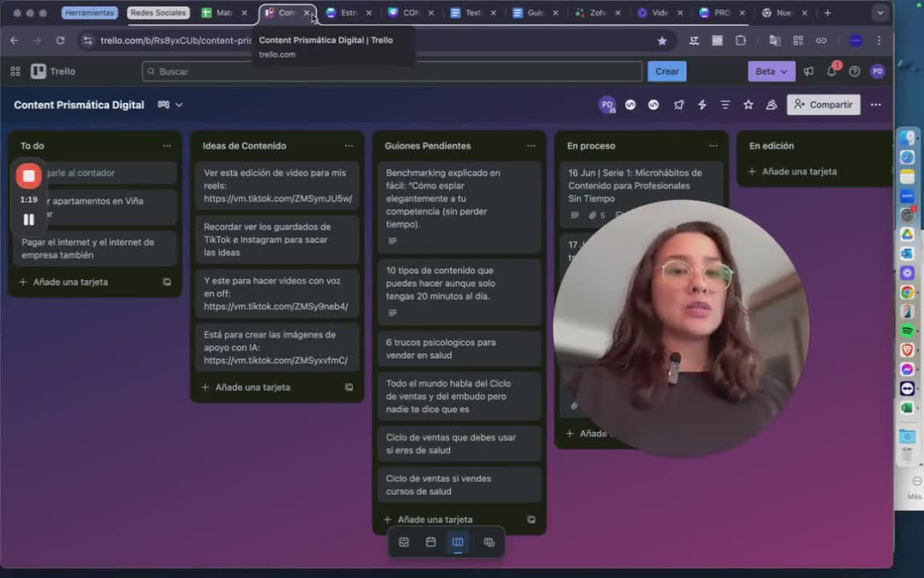Viewport: 924px width, 578px height.
Task: Toggle the Chrome bookmark star
Action: pos(663,41)
